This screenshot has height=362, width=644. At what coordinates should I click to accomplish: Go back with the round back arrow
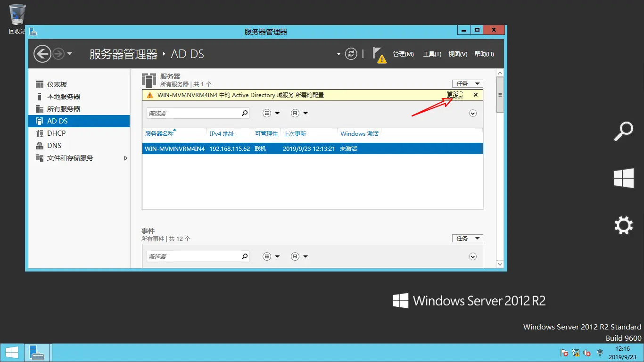[42, 54]
